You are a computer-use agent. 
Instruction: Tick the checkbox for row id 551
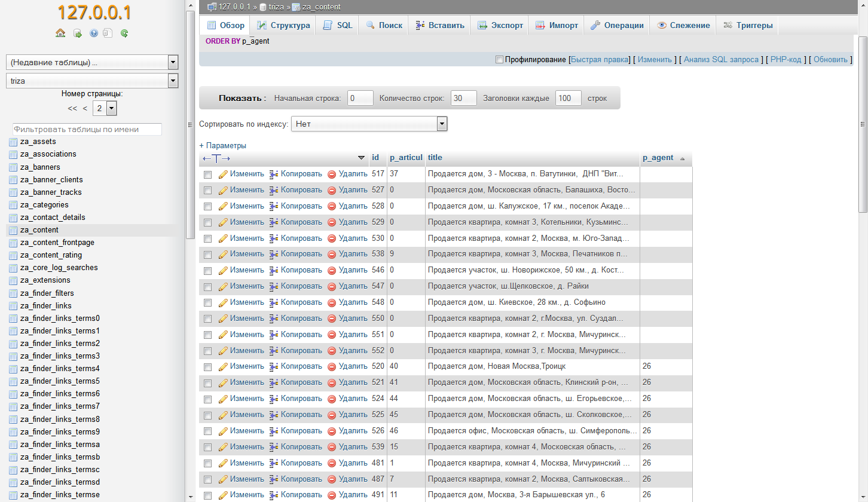[207, 335]
